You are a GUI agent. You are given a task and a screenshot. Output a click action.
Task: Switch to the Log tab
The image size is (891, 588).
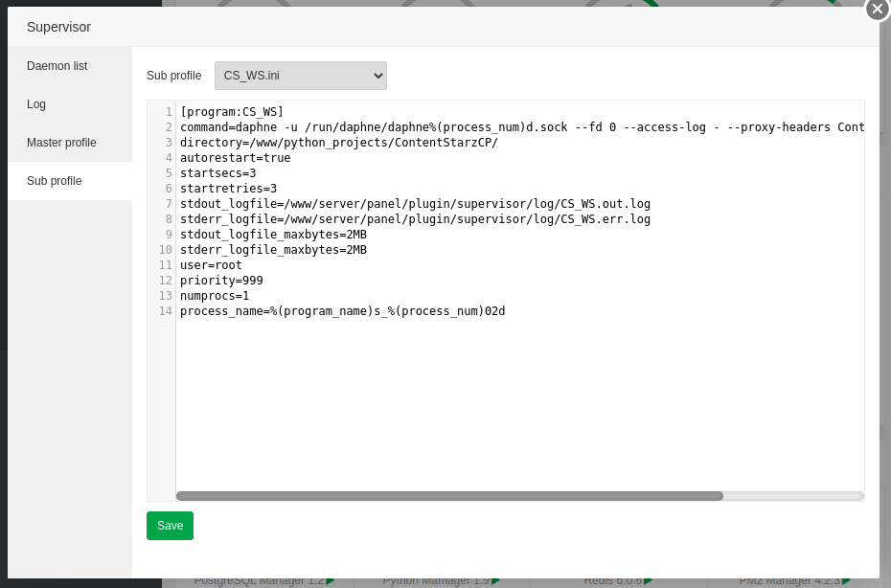tap(70, 104)
